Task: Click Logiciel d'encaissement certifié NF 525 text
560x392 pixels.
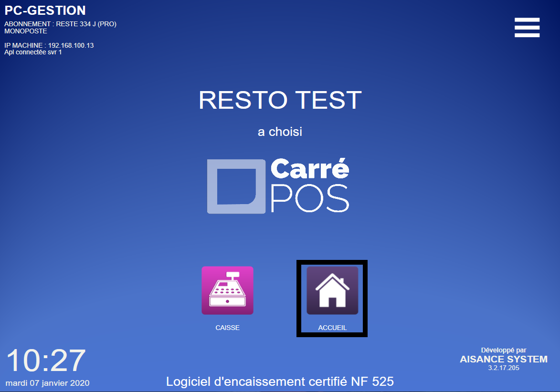Action: point(280,382)
